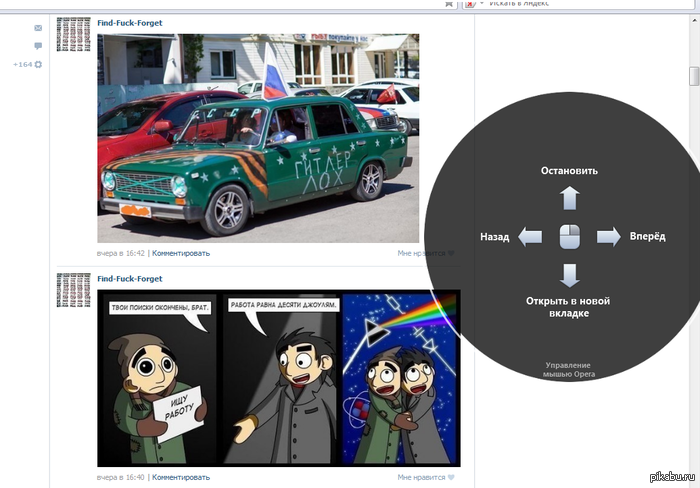
Task: Like the green car post via 'Мне нравится'
Action: 425,253
